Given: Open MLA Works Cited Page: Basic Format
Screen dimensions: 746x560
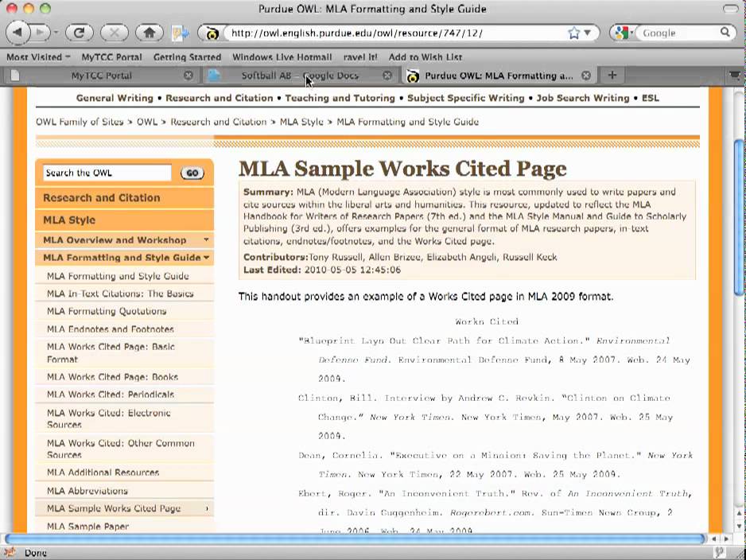Looking at the screenshot, I should tap(111, 353).
